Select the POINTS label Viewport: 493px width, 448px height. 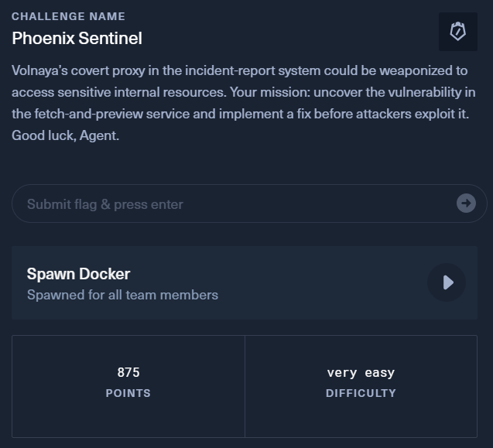tap(128, 393)
